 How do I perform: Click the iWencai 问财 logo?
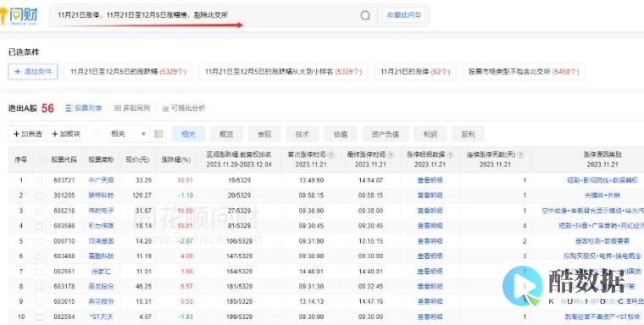(x=18, y=15)
